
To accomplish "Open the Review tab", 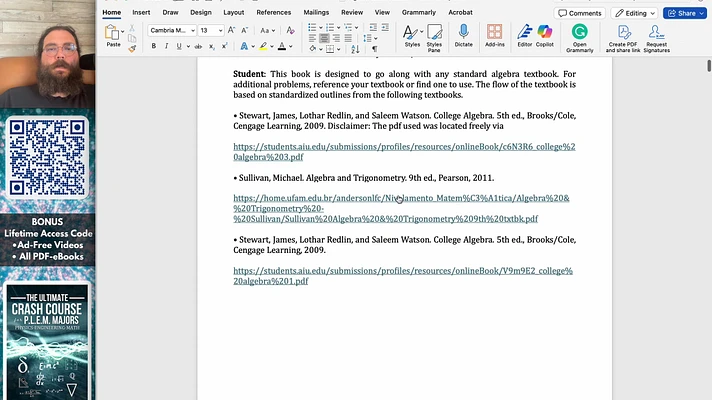I will (x=352, y=12).
